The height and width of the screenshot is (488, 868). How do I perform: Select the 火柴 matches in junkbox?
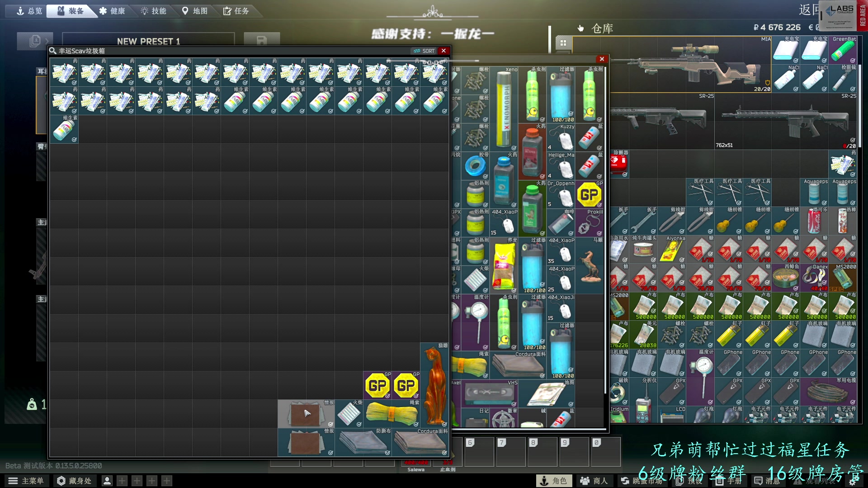(349, 413)
